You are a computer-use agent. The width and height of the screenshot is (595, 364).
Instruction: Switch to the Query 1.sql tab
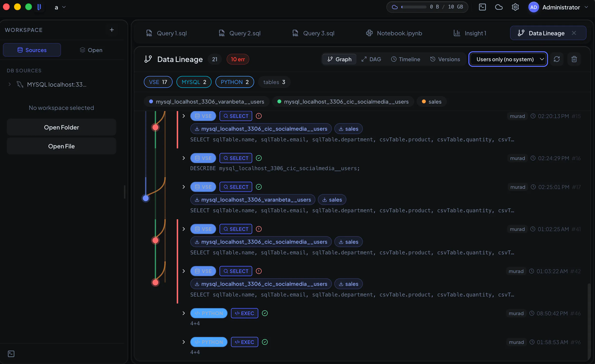166,33
